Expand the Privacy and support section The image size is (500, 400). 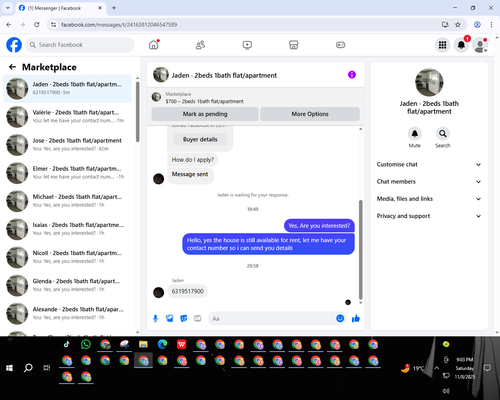429,216
